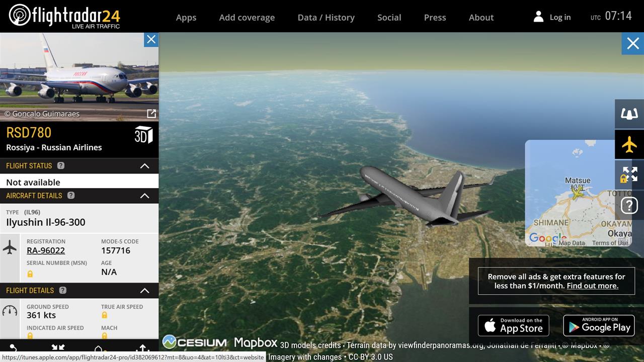
Task: Click the airplane icon in Aircraft Details
Action: pos(10,247)
